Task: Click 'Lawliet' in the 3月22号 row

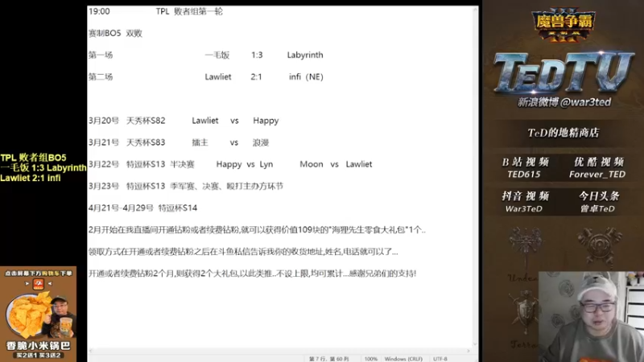Action: (x=359, y=164)
